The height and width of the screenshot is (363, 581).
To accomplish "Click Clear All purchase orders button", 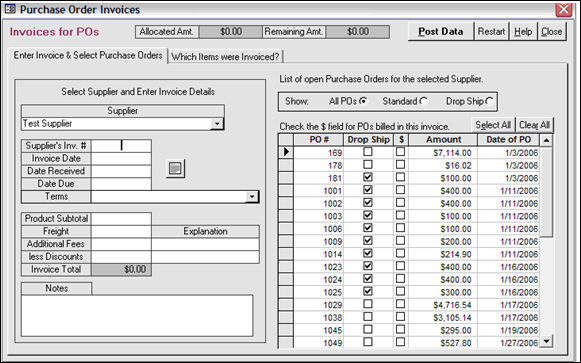I will (x=534, y=125).
